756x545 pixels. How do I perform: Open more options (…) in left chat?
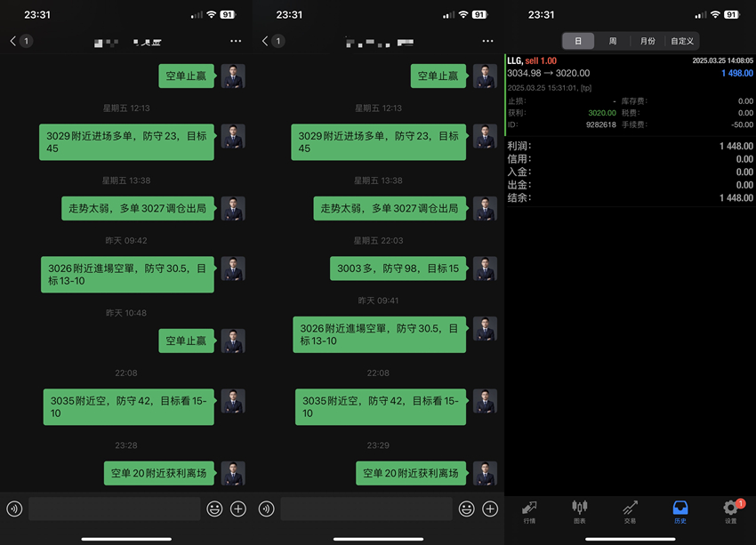pyautogui.click(x=236, y=41)
